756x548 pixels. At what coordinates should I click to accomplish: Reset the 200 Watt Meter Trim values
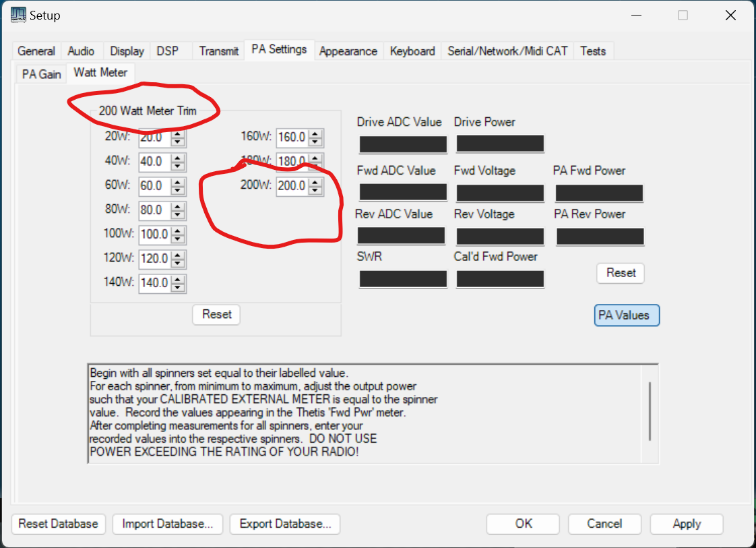pyautogui.click(x=216, y=314)
